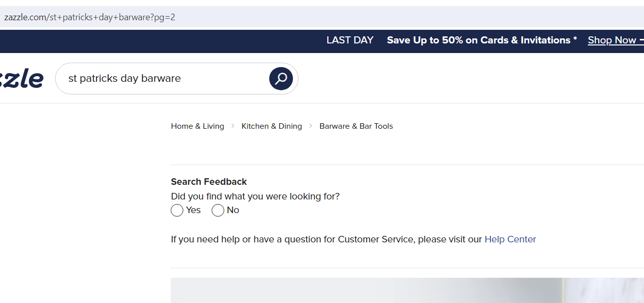Image resolution: width=644 pixels, height=303 pixels.
Task: Click the LAST DAY banner label
Action: [350, 40]
